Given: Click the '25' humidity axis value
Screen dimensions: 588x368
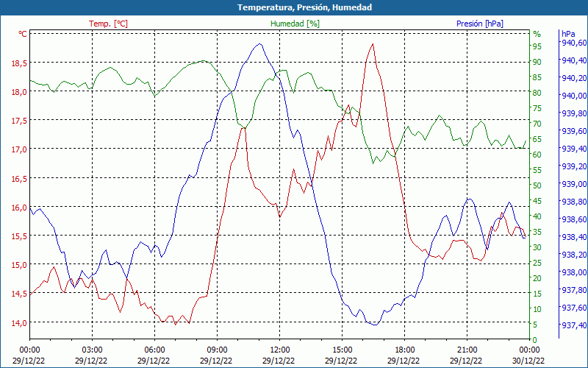Looking at the screenshot, I should coord(537,263).
